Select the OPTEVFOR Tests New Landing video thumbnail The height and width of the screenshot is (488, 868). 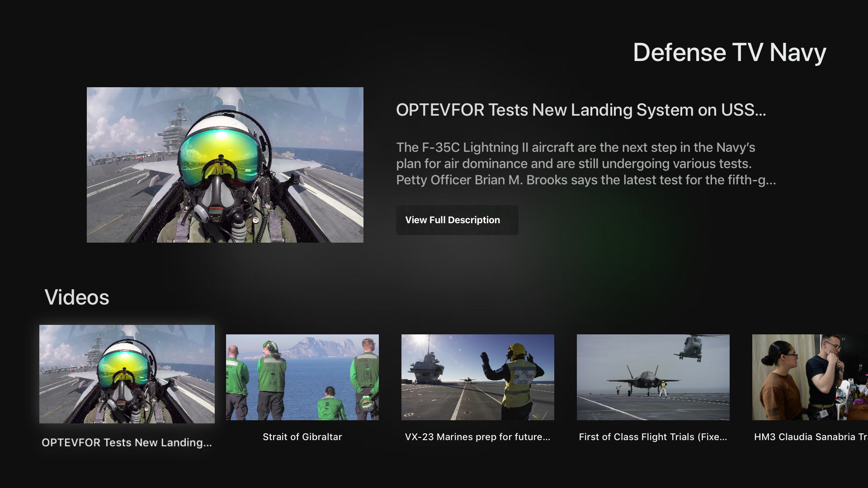click(x=127, y=374)
